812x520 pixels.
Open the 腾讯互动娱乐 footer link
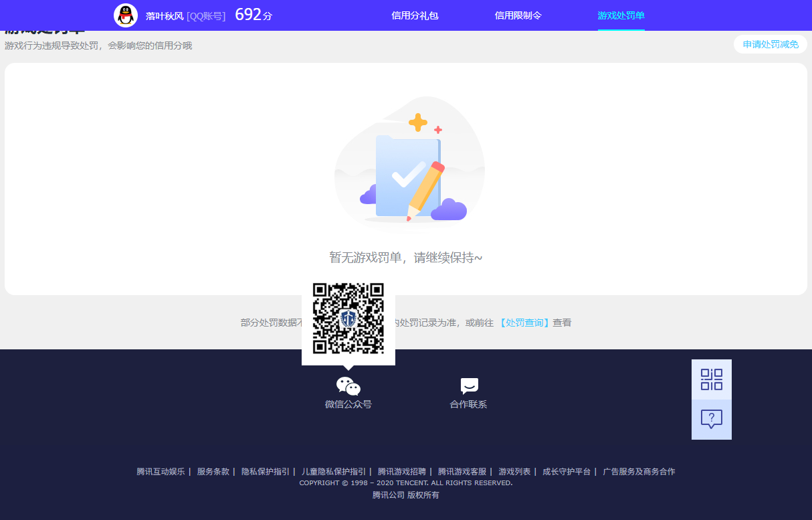161,471
